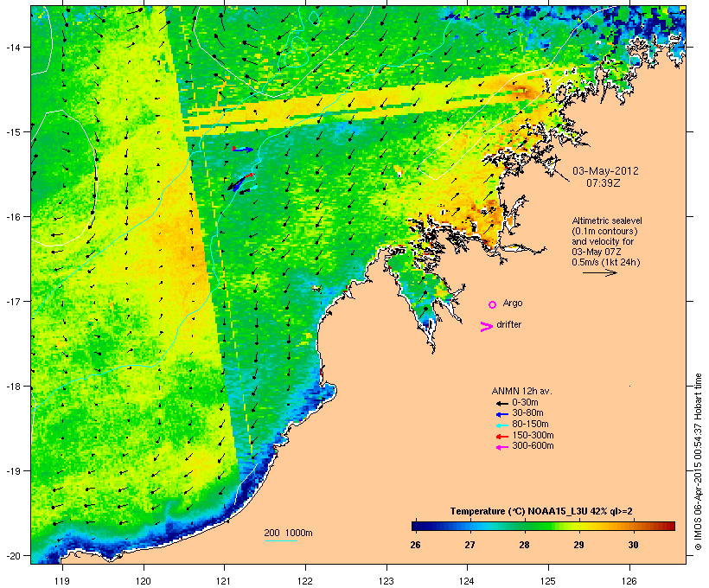Click the temperature colorbar near 30 (orange-red)

coord(633,526)
